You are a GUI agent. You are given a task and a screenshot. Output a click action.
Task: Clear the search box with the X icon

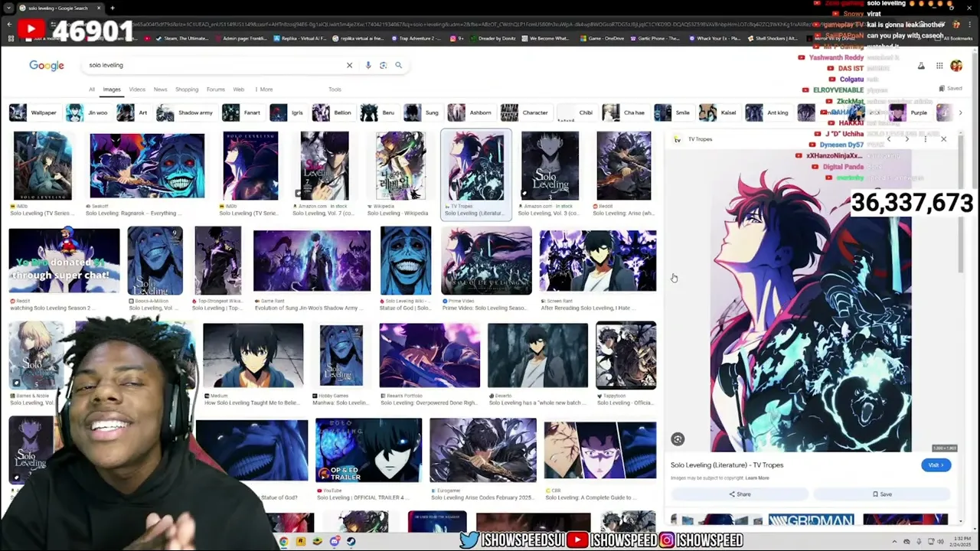pos(349,65)
